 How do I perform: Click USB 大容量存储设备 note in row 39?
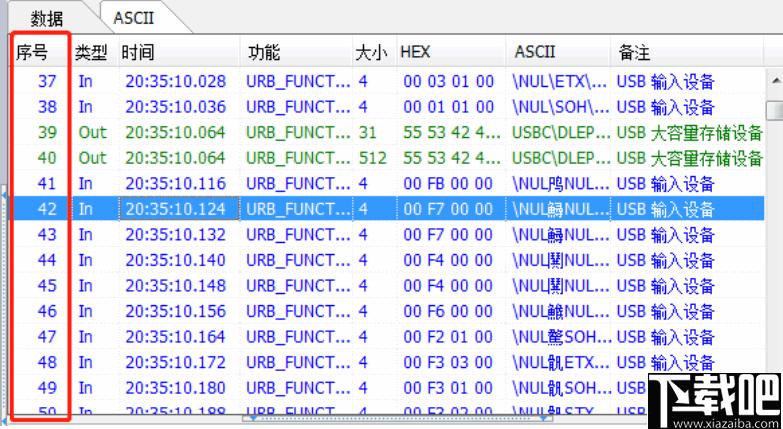pyautogui.click(x=690, y=132)
